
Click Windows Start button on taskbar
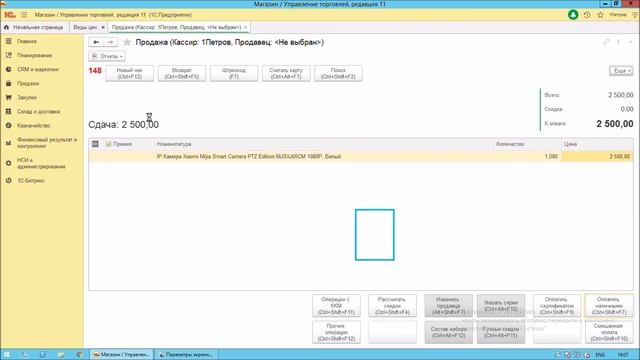click(x=7, y=355)
